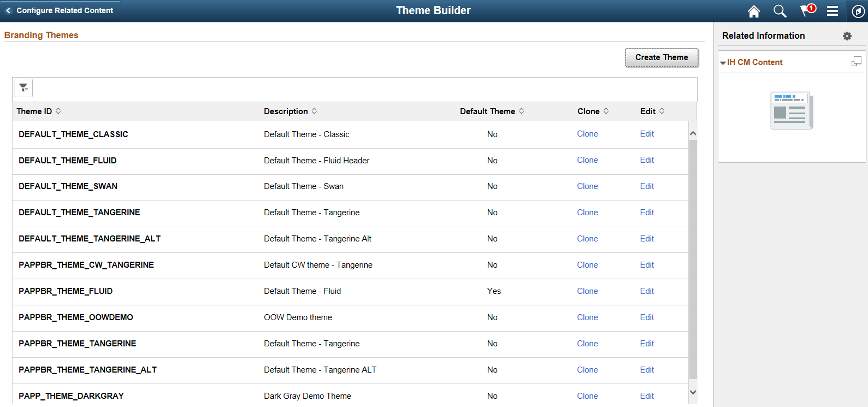The width and height of the screenshot is (868, 407).
Task: Edit DEFAULT_THEME_CLASSIC
Action: click(x=647, y=134)
